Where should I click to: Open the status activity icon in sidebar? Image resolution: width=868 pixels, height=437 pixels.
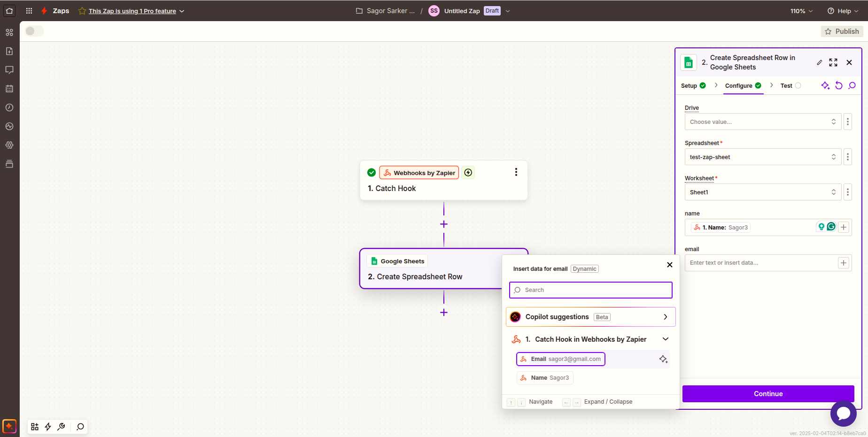tap(9, 126)
